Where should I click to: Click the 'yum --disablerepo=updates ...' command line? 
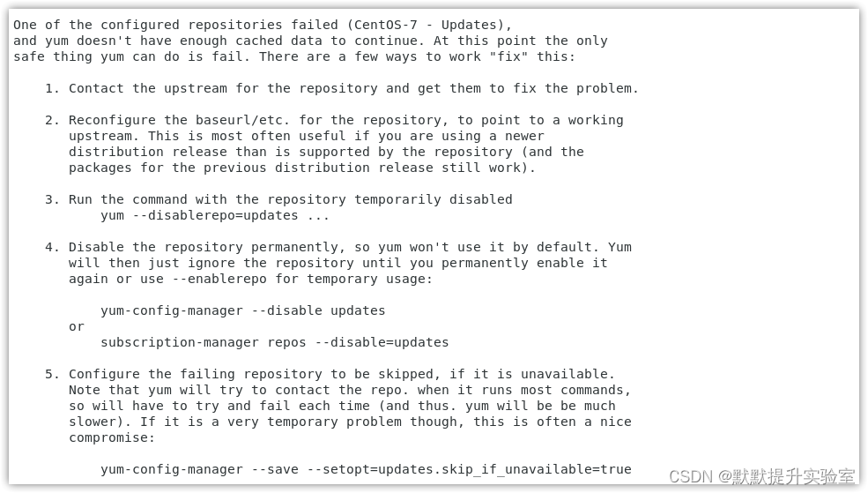coord(215,215)
